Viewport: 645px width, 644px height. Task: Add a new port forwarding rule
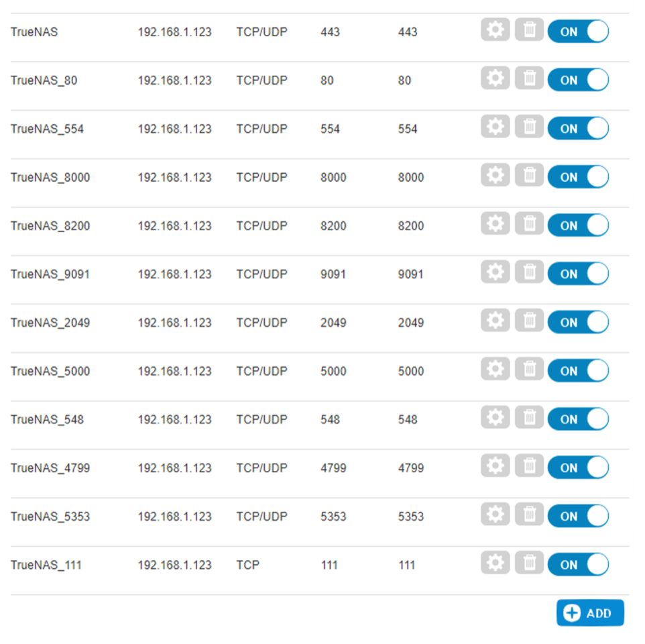590,612
